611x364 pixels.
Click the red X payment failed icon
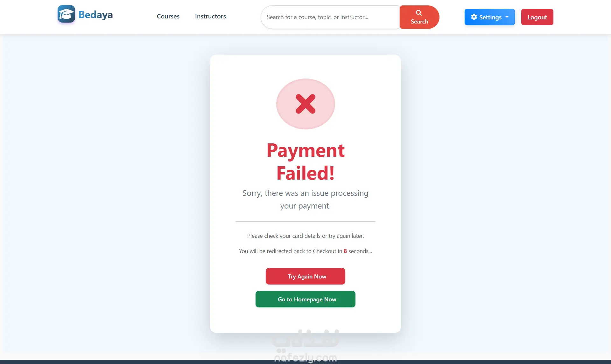305,104
